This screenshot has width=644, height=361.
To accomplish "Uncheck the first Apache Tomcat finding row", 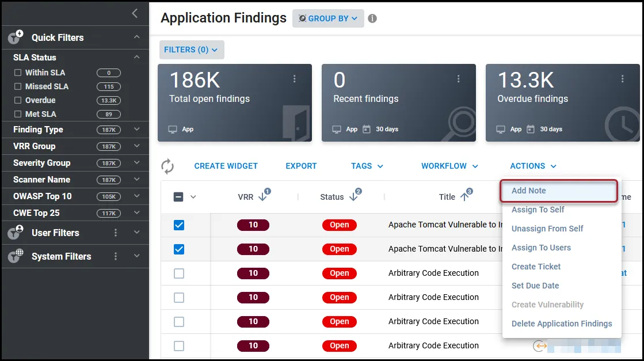I will pos(178,225).
